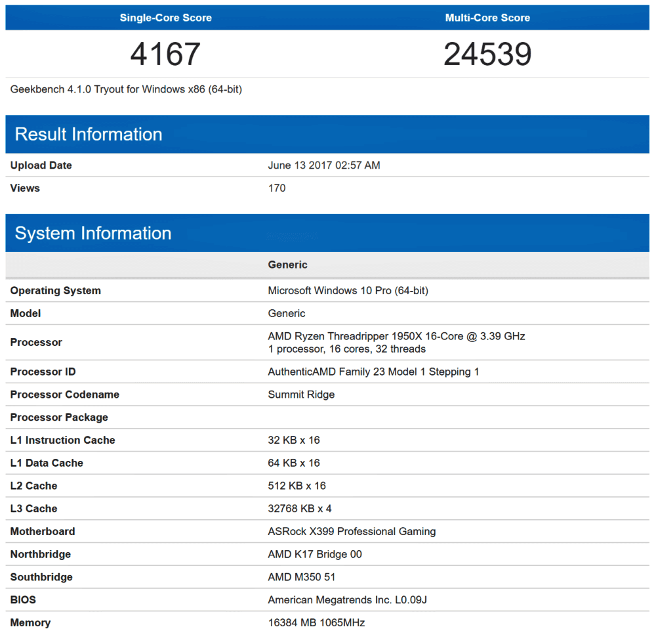Image resolution: width=656 pixels, height=644 pixels.
Task: Click the Memory value 16384 MB 1065MHz
Action: click(x=316, y=623)
